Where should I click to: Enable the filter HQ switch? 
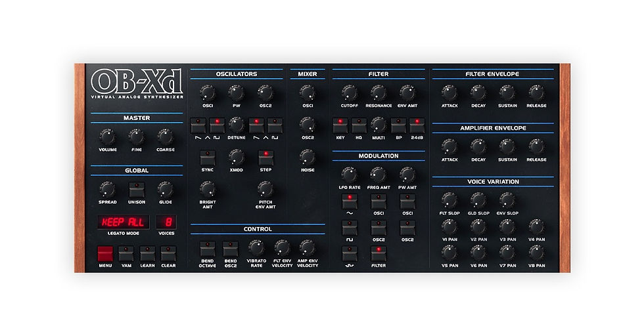point(359,125)
